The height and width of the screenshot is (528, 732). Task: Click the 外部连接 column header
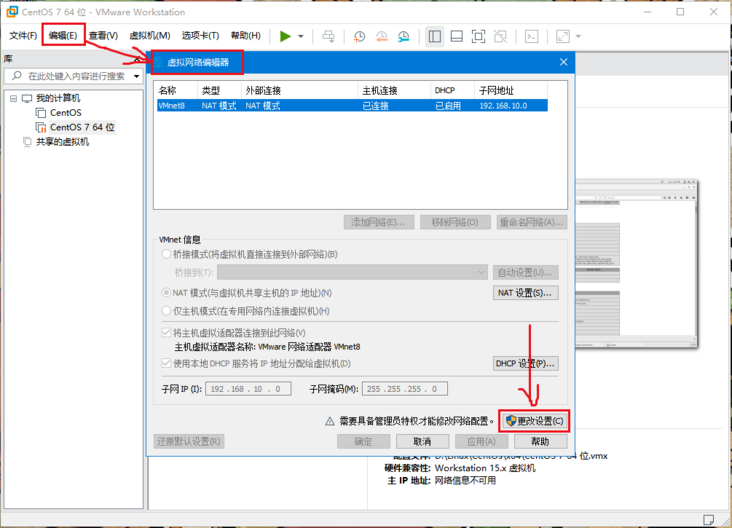[x=300, y=91]
